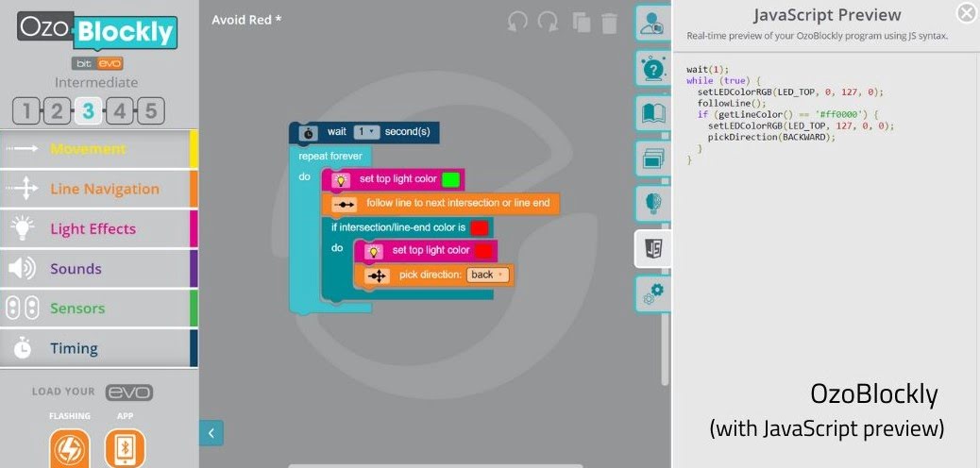Screen dimensions: 980x468
Task: Click the OzoBlockly logo
Action: coord(97,30)
